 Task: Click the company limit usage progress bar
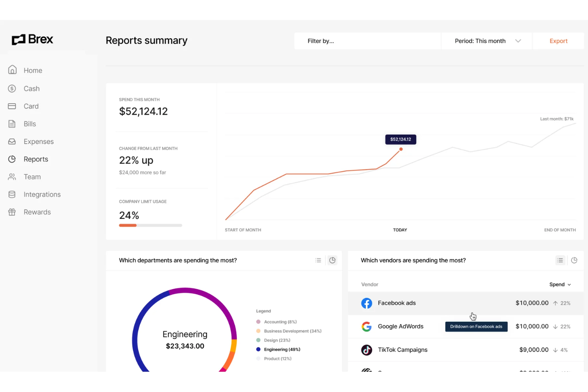click(151, 225)
